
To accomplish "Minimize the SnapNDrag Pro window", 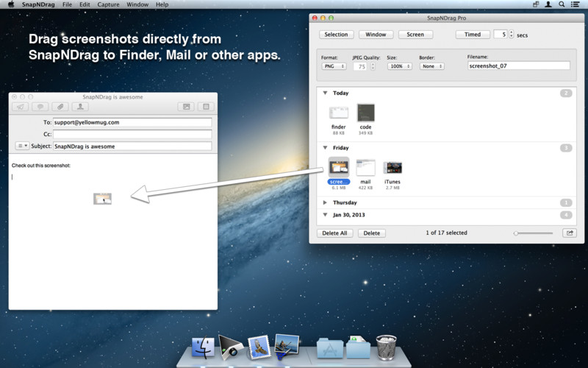I will tap(323, 18).
